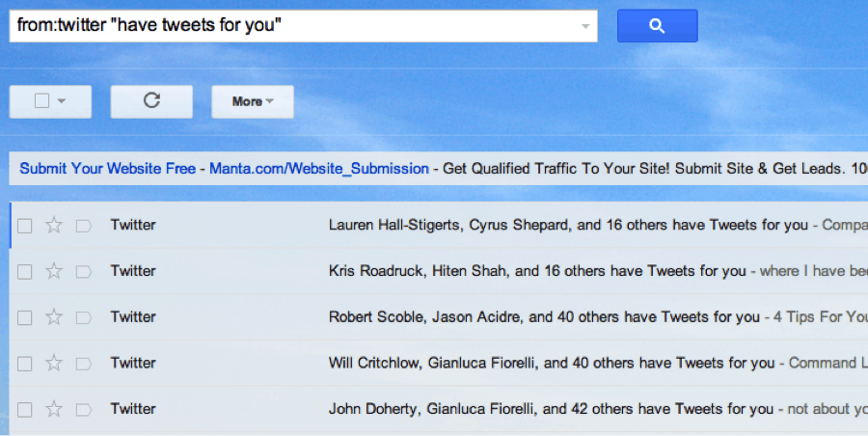Select checkbox for Lauren Hall-Stigerts email
Viewport: 868px width, 436px height.
click(24, 226)
